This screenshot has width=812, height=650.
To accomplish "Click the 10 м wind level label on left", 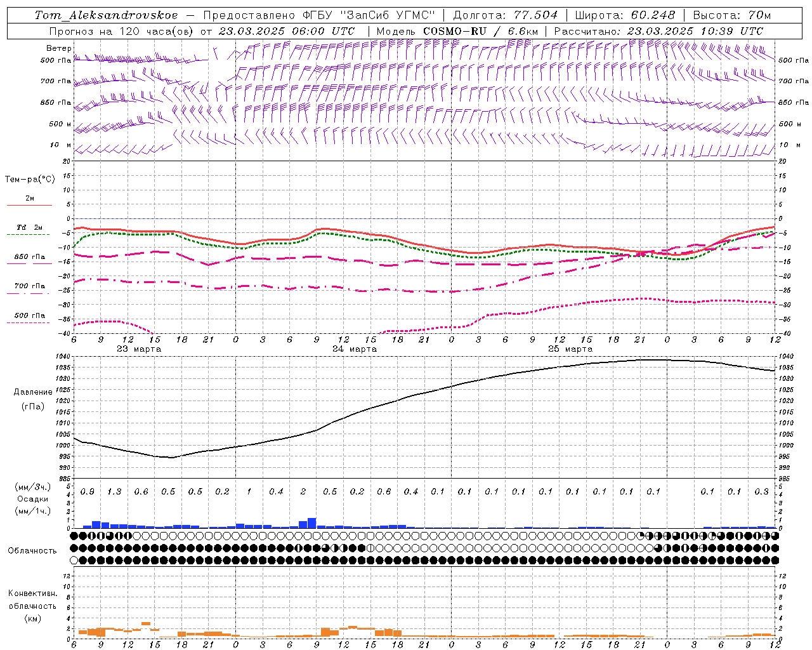I will (61, 145).
